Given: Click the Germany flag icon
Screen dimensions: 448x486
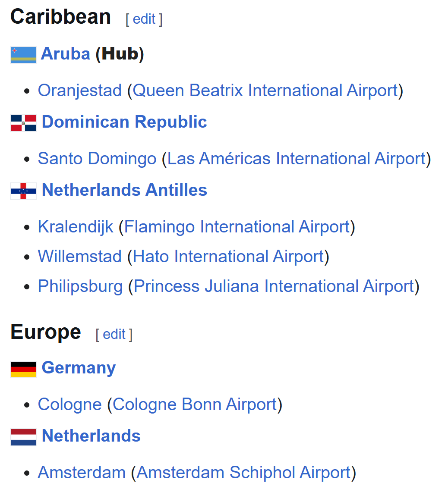Looking at the screenshot, I should (23, 369).
